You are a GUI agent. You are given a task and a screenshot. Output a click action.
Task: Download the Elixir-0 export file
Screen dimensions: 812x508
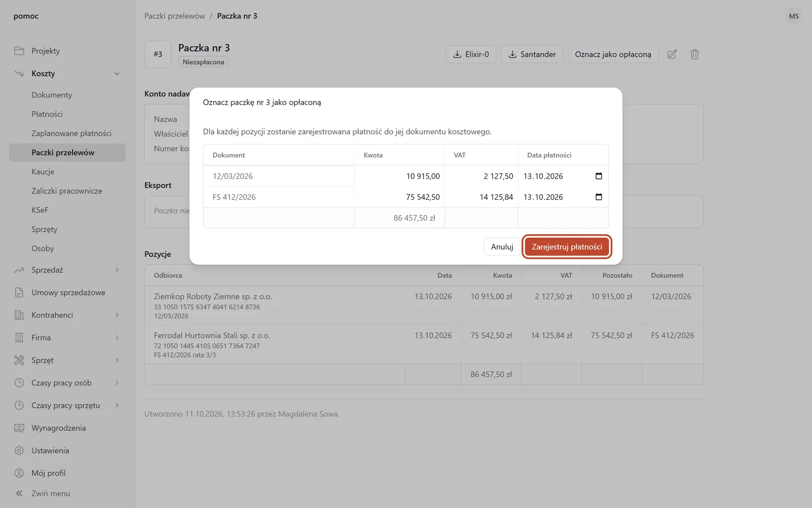coord(471,54)
